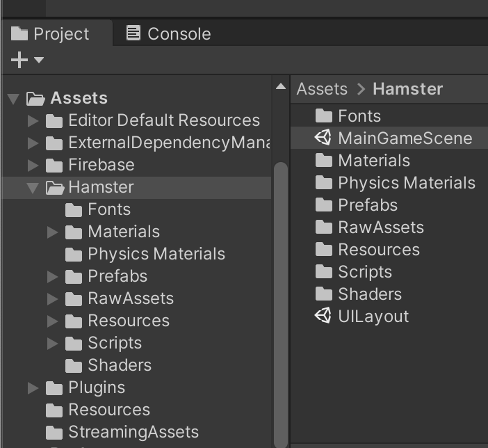Click the scroll up arrow above tree scrollbar
Image resolution: width=488 pixels, height=448 pixels.
tap(280, 87)
